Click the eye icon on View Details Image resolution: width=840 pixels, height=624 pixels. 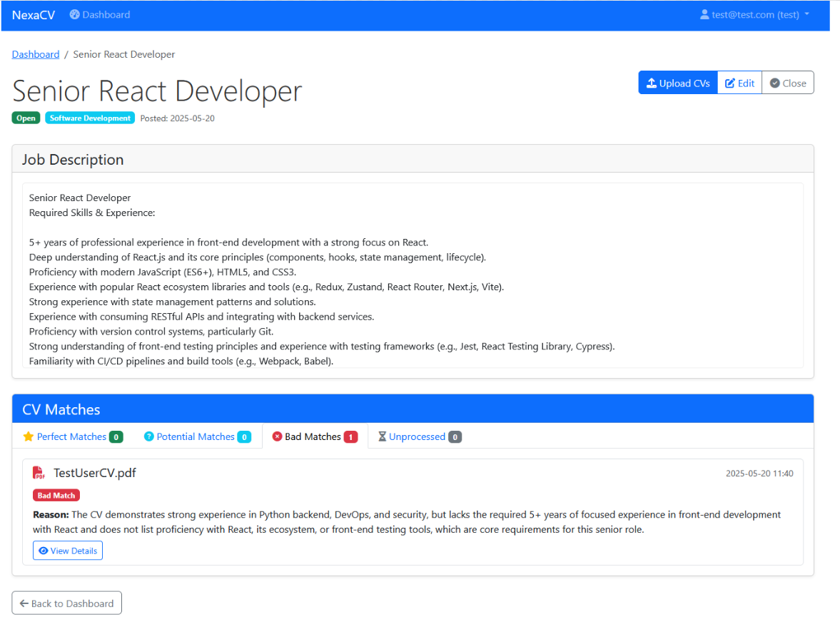[44, 550]
